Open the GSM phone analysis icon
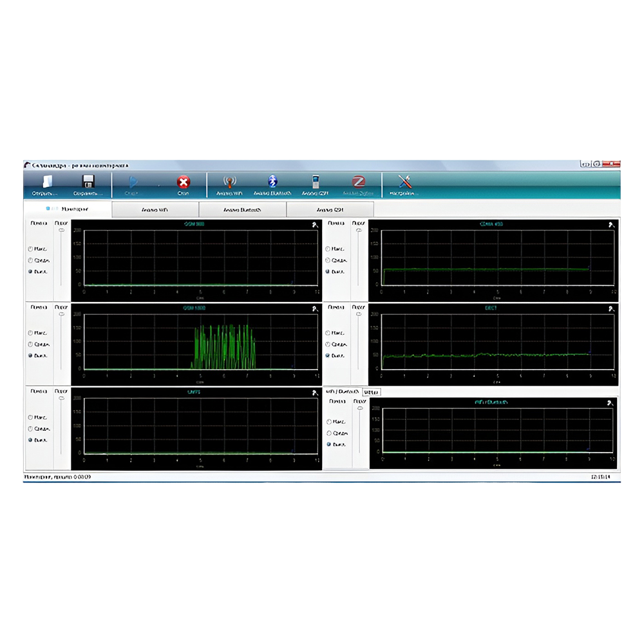Viewport: 644px width, 644px height. point(315,182)
